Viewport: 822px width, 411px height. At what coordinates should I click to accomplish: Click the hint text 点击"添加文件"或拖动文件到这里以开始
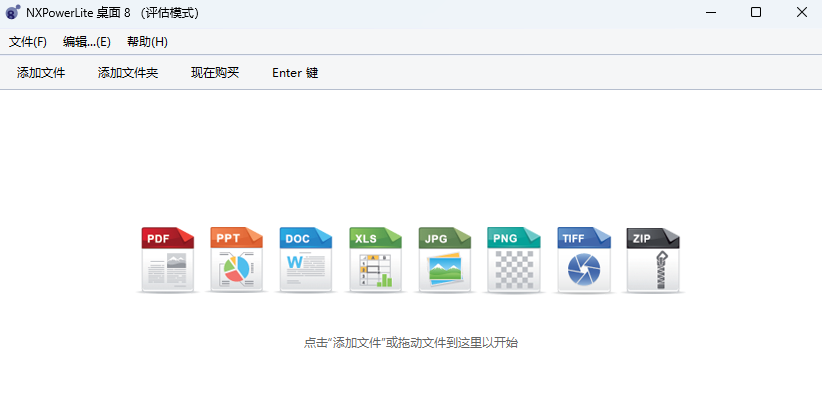click(411, 343)
